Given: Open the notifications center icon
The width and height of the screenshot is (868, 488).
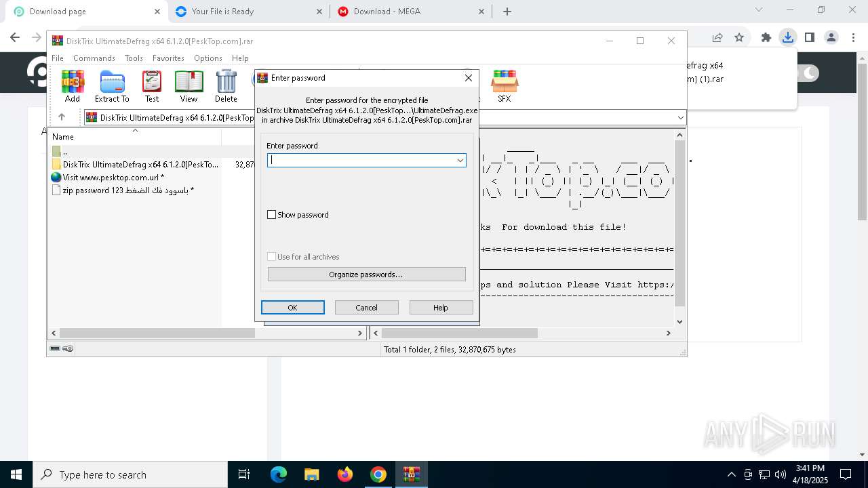Looking at the screenshot, I should click(846, 474).
